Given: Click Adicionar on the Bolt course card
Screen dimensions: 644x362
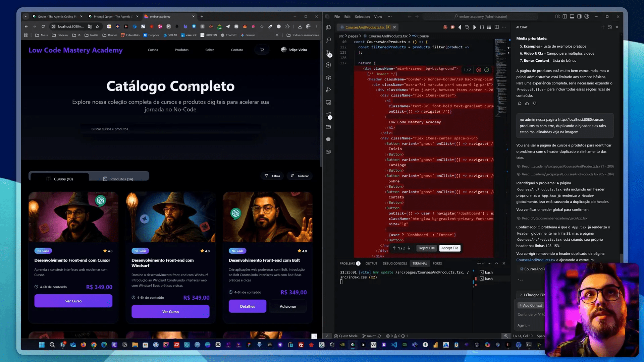Looking at the screenshot, I should click(288, 306).
